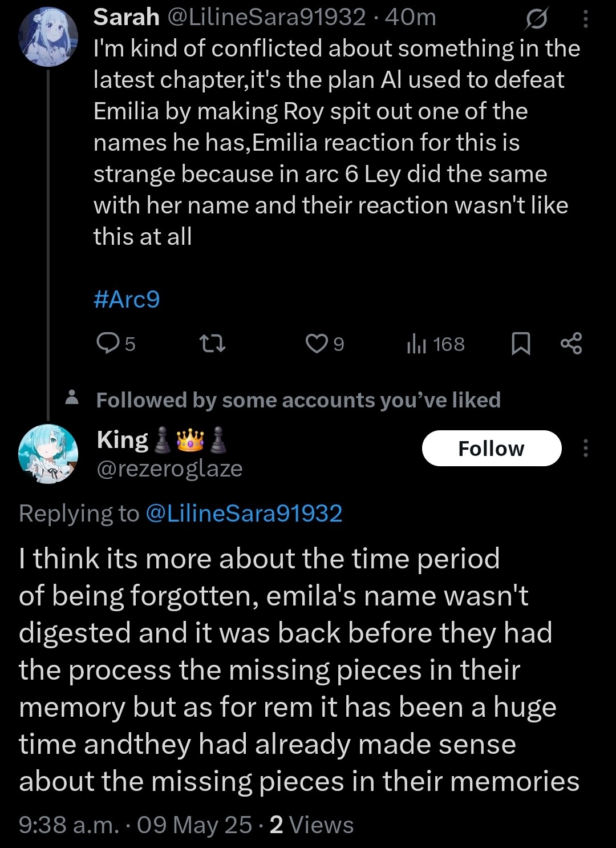Screen dimensions: 616x848
Task: Follow the King account
Action: (491, 449)
